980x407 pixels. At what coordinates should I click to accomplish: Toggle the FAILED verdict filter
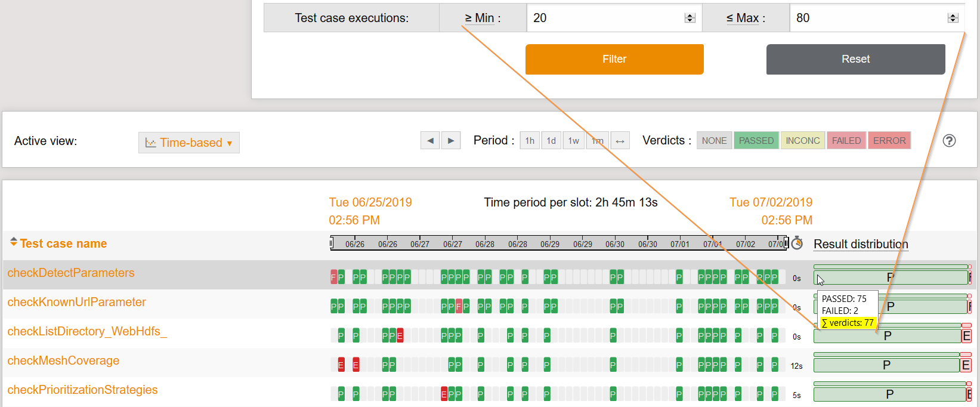[x=846, y=141]
